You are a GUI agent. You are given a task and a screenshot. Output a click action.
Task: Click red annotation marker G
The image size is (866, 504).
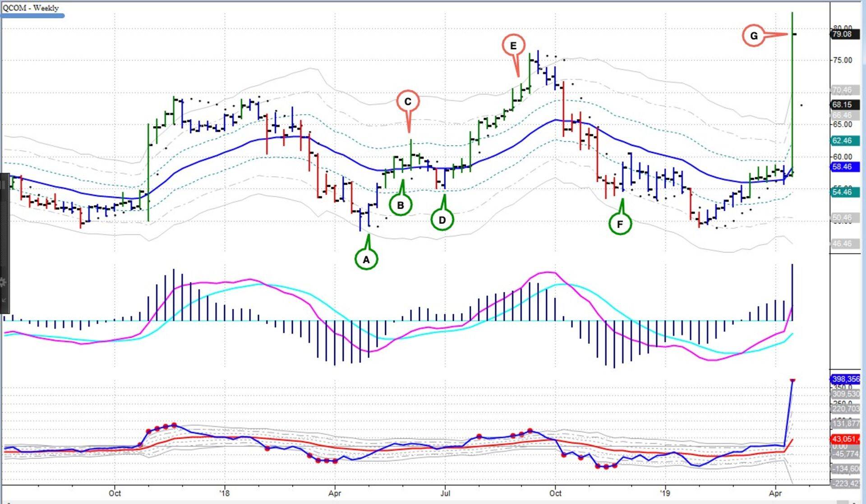click(x=754, y=36)
